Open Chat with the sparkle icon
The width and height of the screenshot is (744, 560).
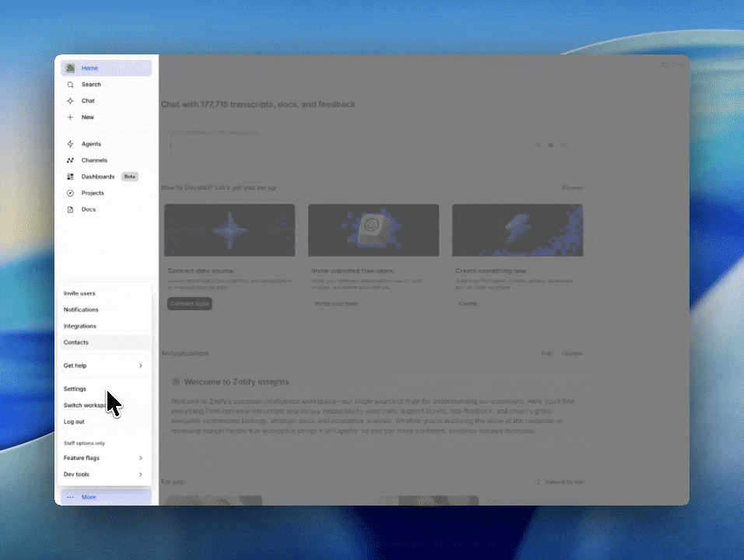point(70,100)
